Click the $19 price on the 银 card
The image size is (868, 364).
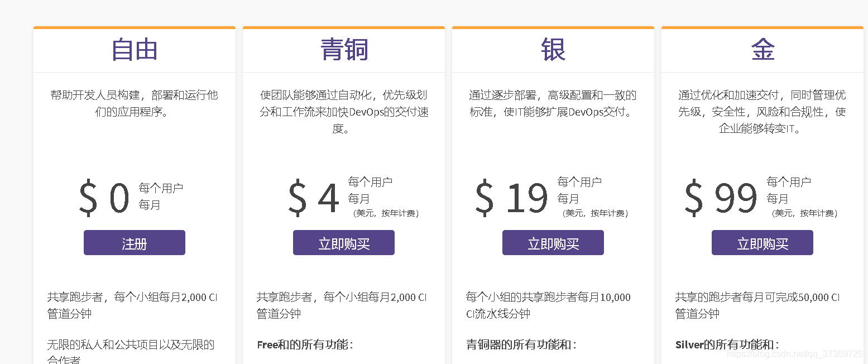pos(511,197)
